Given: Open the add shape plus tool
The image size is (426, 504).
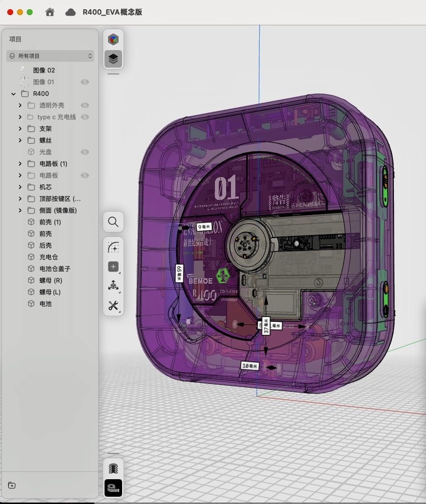Looking at the screenshot, I should click(113, 267).
